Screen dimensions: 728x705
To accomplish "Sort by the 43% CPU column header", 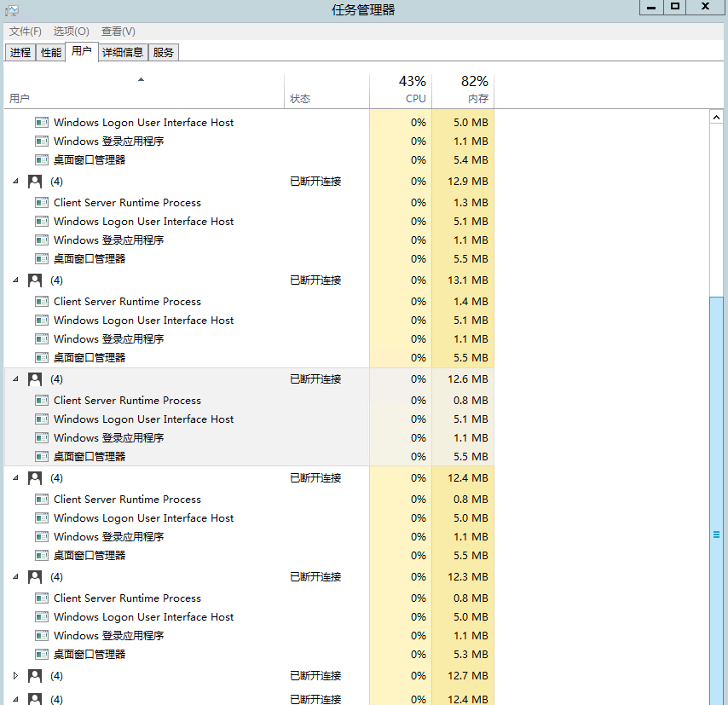I will pyautogui.click(x=401, y=91).
